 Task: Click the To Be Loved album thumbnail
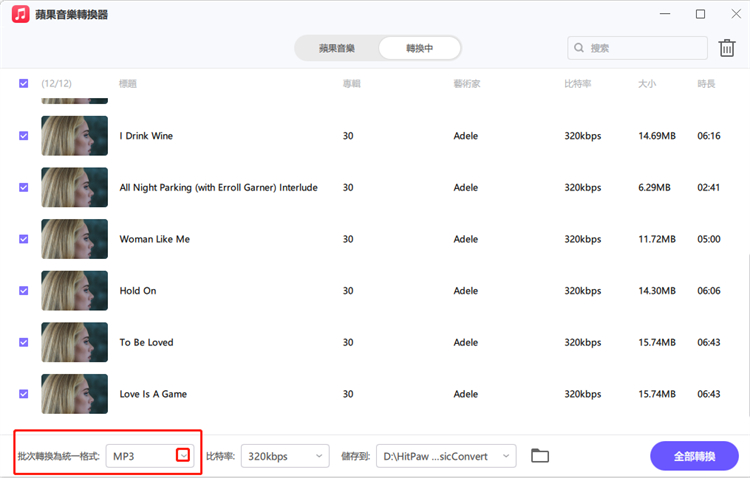[75, 342]
